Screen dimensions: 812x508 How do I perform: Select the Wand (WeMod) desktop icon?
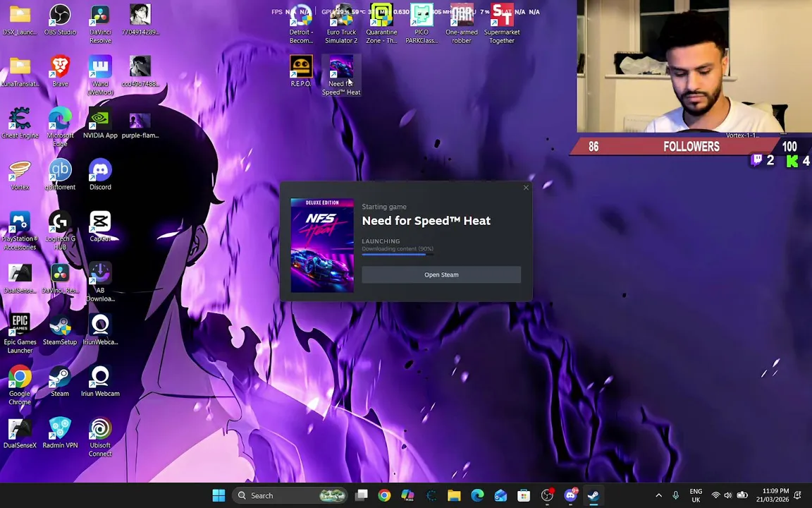click(100, 75)
